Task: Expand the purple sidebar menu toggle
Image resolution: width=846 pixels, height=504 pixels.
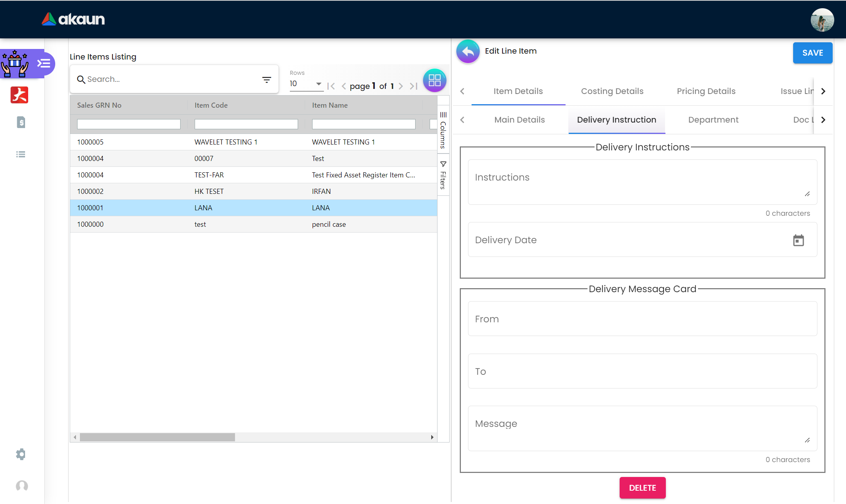Action: point(44,63)
